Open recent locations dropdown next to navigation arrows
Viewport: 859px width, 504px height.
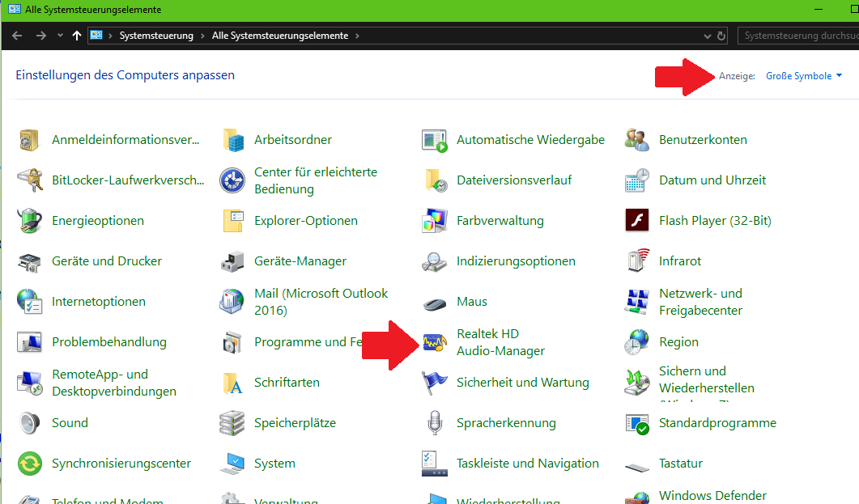click(x=59, y=36)
